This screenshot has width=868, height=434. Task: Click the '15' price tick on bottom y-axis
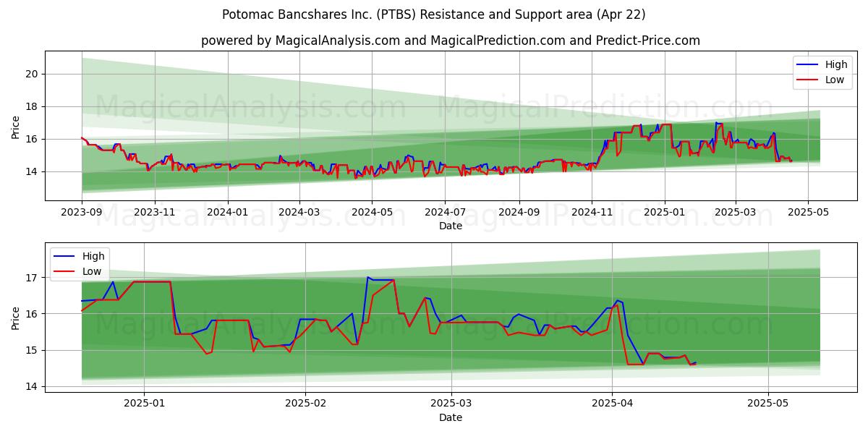pos(33,350)
